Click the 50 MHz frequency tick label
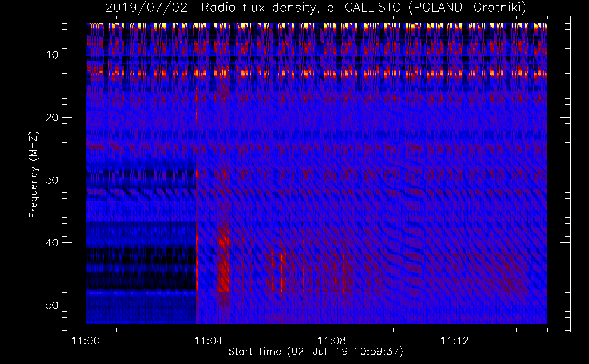Screen dimensions: 589x364 pos(52,305)
